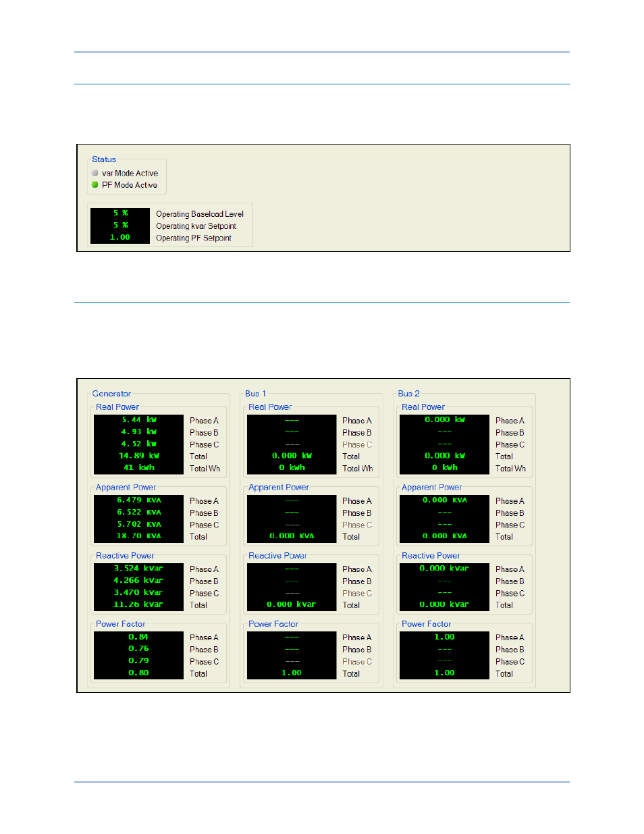Click the Generator Apparent Power heading

click(x=126, y=488)
